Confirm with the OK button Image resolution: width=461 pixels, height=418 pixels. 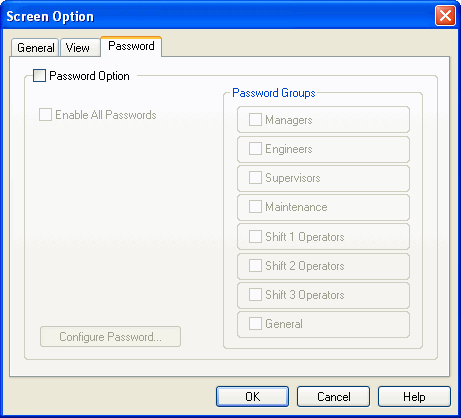252,397
